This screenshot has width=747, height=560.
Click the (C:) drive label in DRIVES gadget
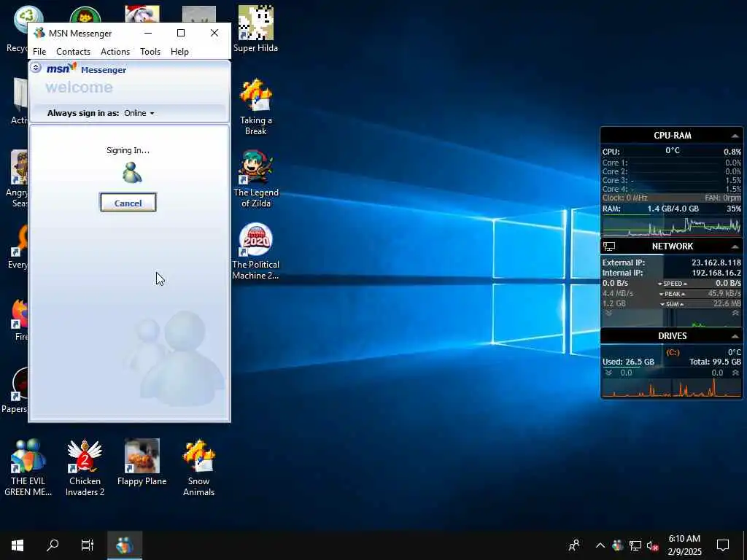click(673, 352)
